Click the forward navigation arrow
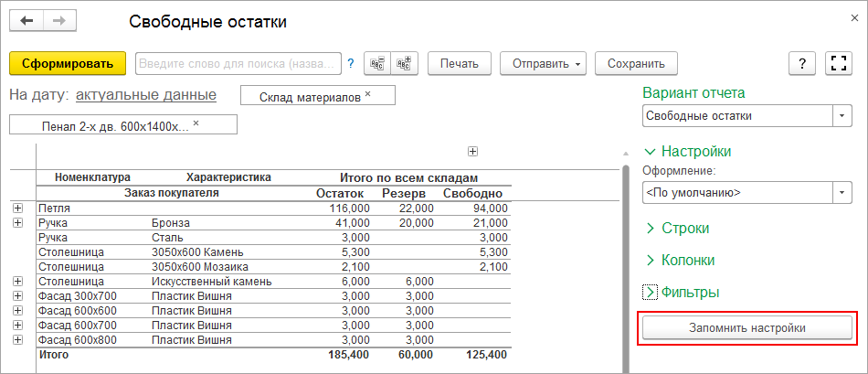Image resolution: width=868 pixels, height=374 pixels. (x=58, y=21)
